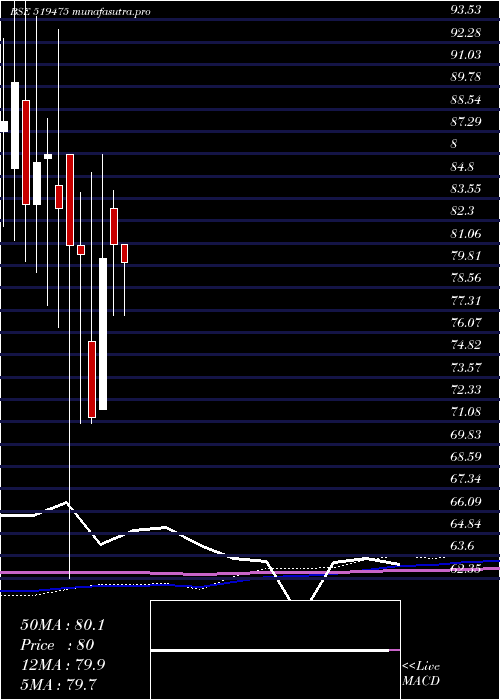Image resolution: width=500 pixels, height=700 pixels.
Task: Click the 87.29 price axis label
Action: coord(466,121)
